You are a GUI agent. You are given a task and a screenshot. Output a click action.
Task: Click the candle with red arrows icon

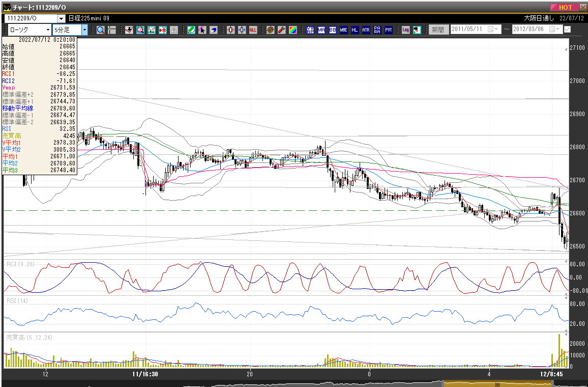point(230,30)
